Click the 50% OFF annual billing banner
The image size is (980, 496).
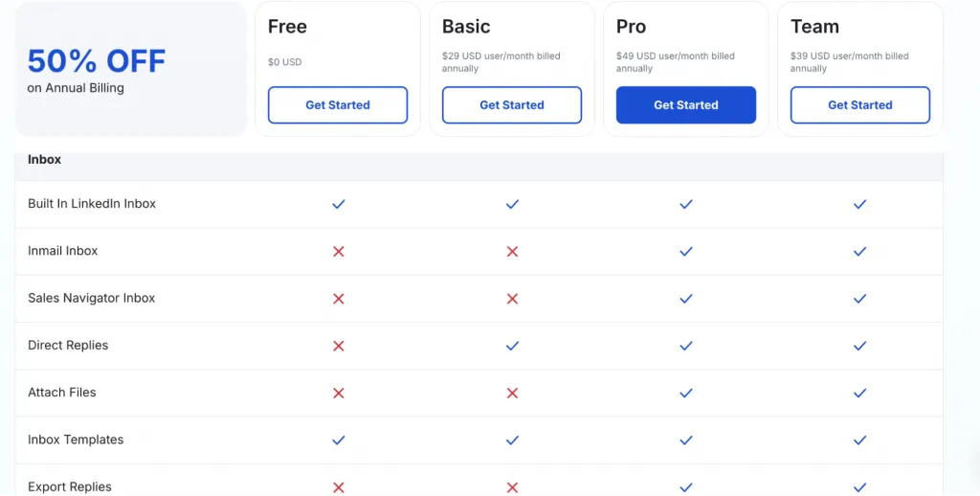pos(130,69)
